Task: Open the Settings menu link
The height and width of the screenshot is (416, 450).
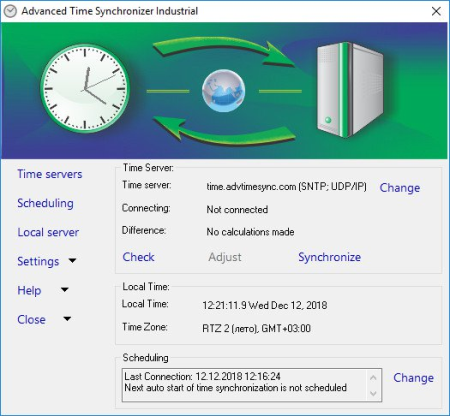Action: [x=38, y=261]
